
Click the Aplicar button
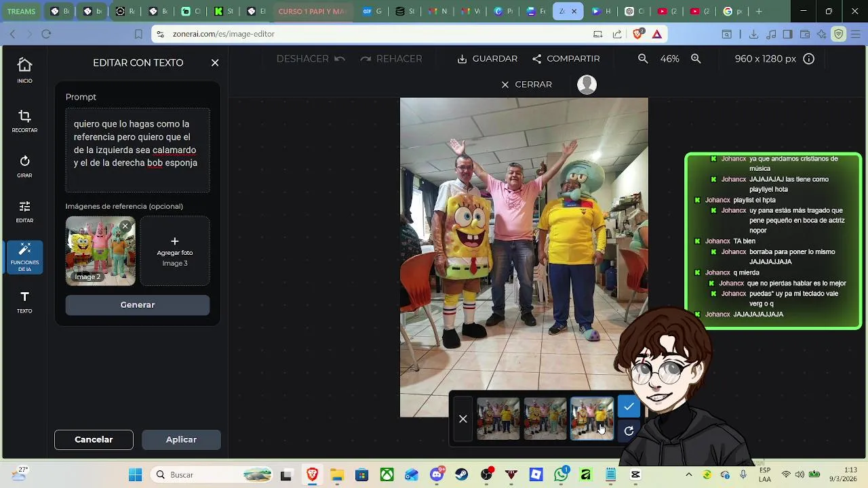[181, 439]
